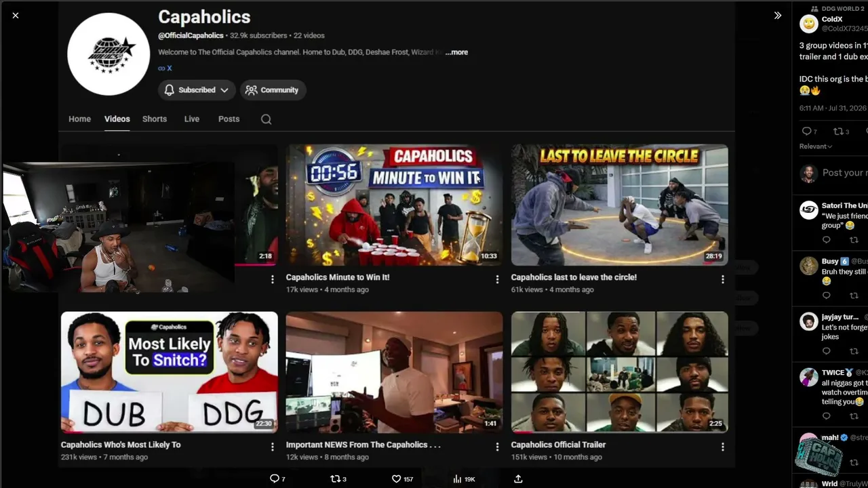Screen dimensions: 868x488
Task: Play the Last to Leave the Circle thumbnail
Action: click(x=619, y=205)
